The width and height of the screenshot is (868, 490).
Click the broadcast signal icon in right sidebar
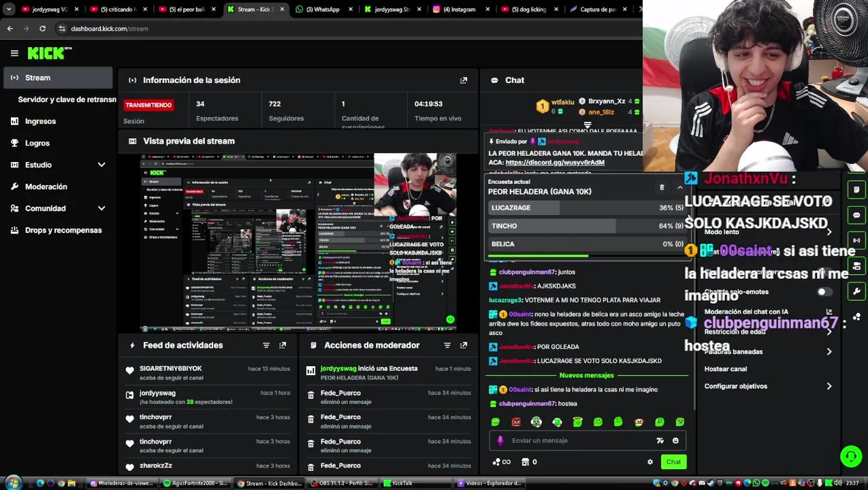coord(856,240)
